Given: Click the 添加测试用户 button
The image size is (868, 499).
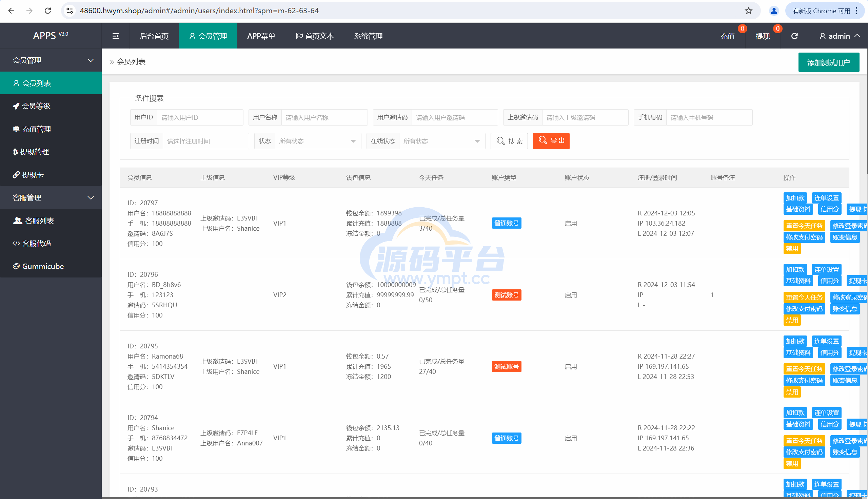Looking at the screenshot, I should click(x=828, y=62).
